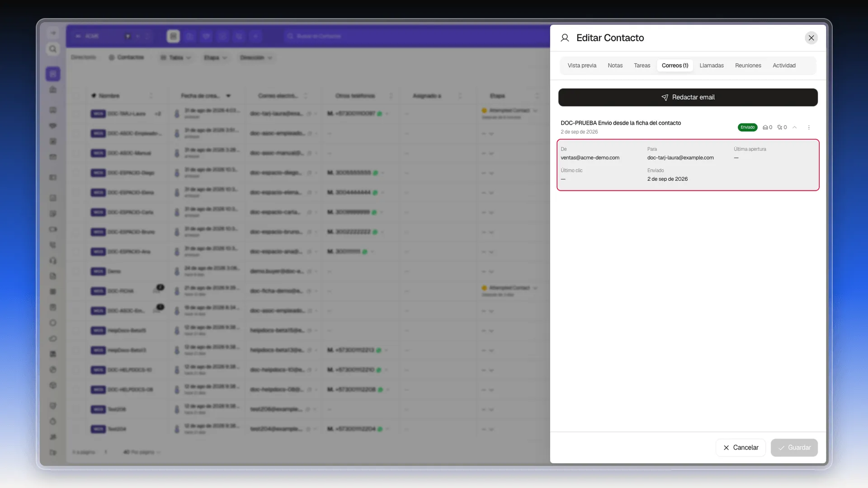Show the Reuniones tab
The height and width of the screenshot is (488, 868).
[x=748, y=66]
